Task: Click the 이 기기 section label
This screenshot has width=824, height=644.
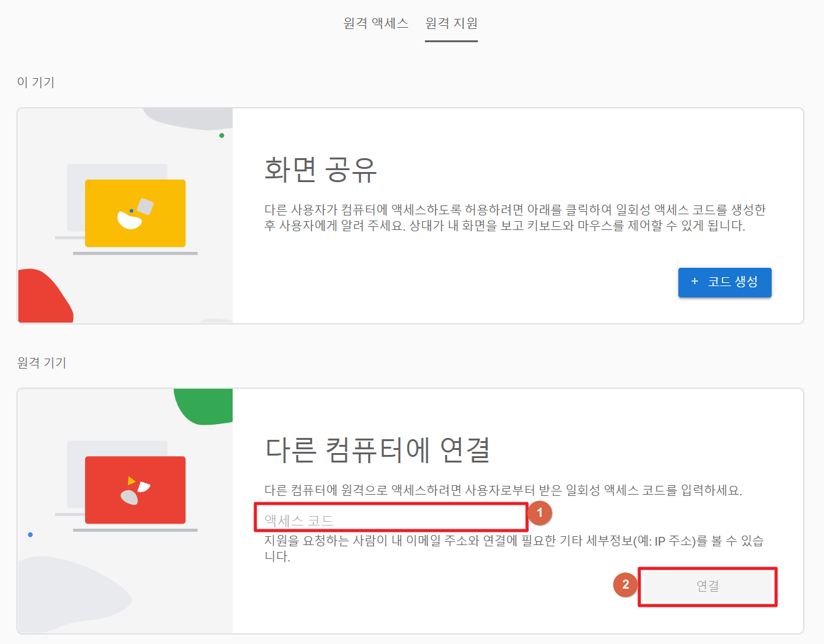Action: [36, 81]
